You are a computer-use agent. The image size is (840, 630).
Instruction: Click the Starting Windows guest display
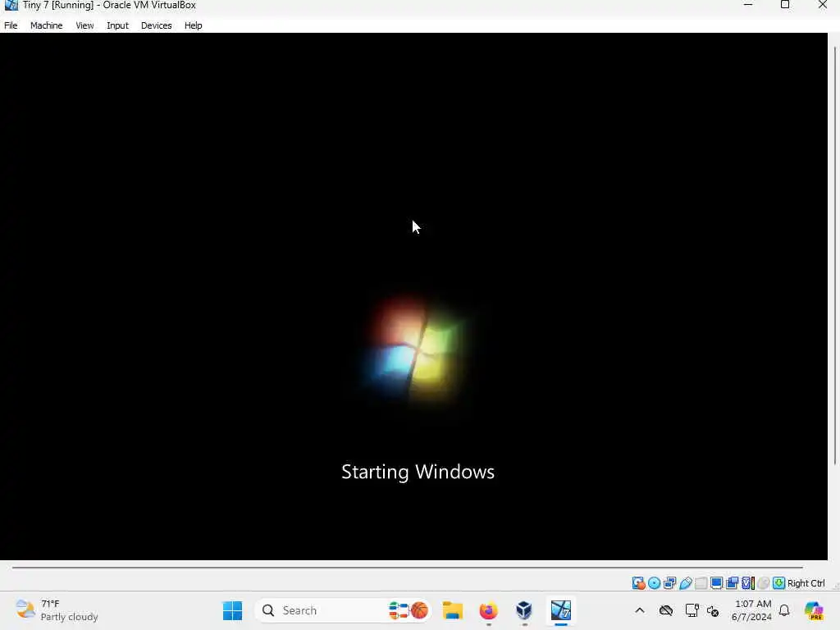tap(413, 296)
